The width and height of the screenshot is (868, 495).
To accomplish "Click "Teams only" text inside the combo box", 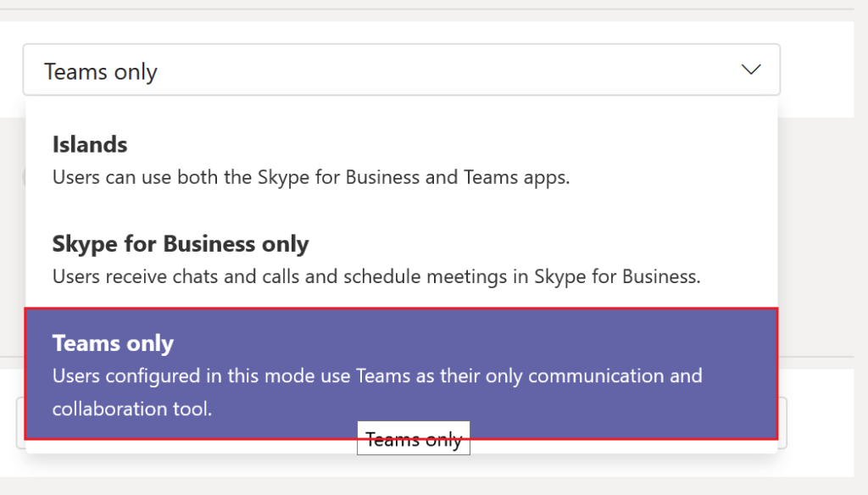I will (x=100, y=71).
